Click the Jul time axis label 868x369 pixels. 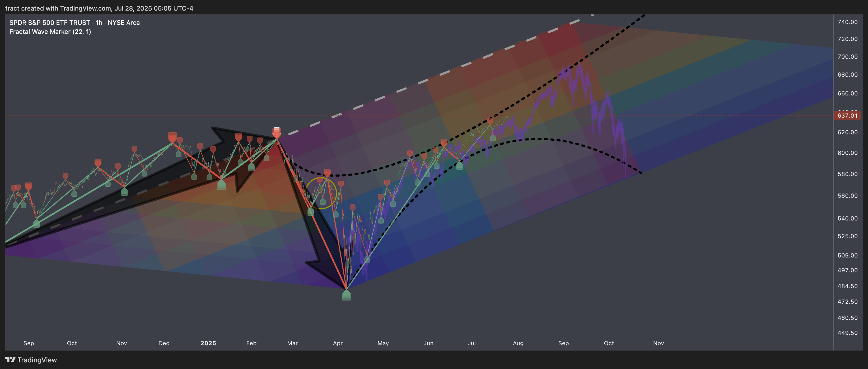point(472,343)
